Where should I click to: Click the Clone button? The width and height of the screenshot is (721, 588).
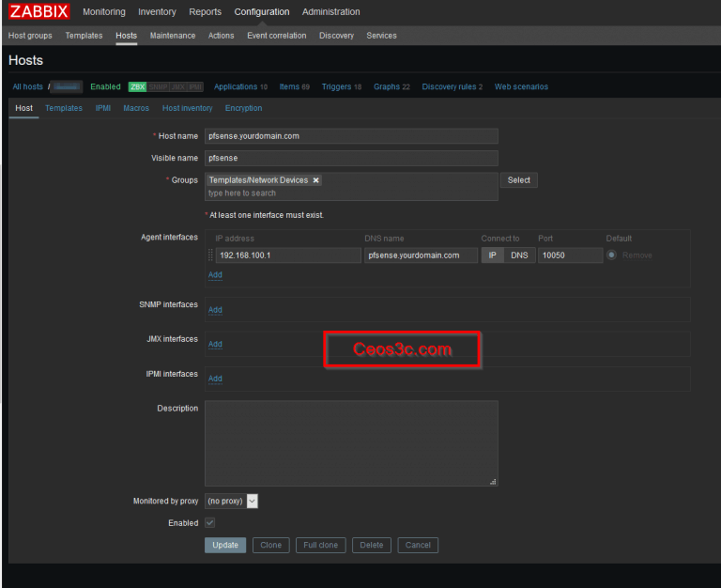tap(270, 545)
